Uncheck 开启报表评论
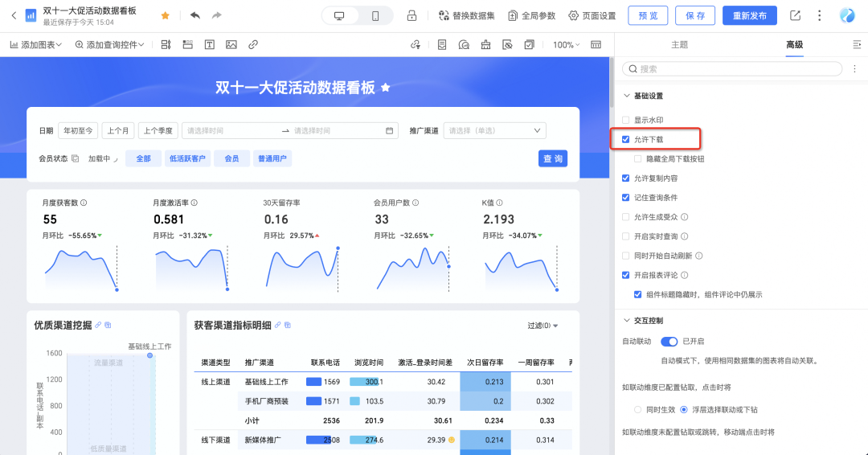Image resolution: width=868 pixels, height=455 pixels. click(x=625, y=275)
